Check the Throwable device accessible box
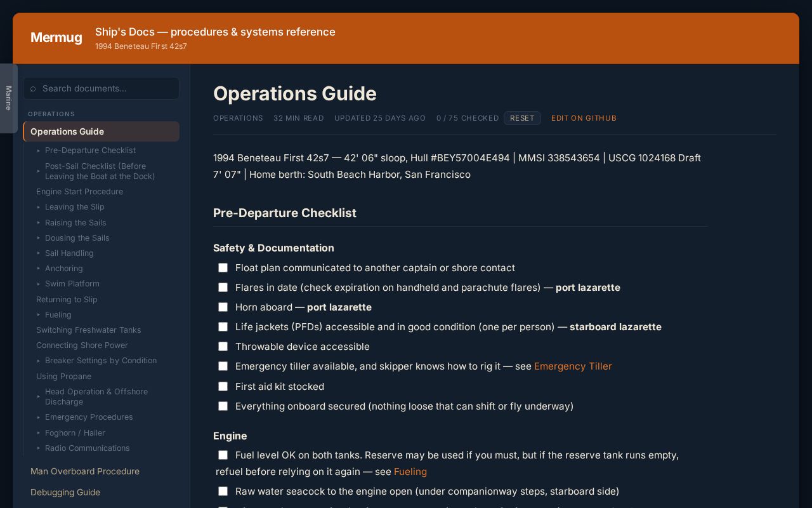This screenshot has width=812, height=508. click(x=223, y=347)
